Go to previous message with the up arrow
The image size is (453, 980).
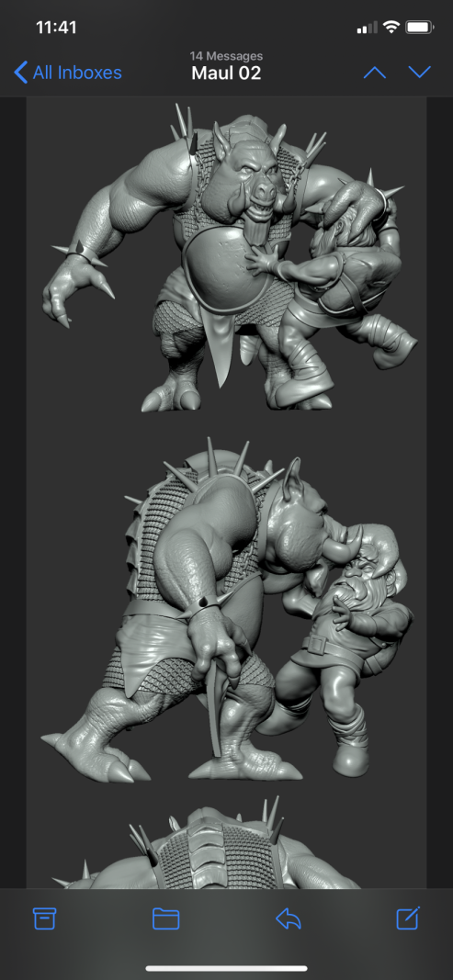[374, 73]
